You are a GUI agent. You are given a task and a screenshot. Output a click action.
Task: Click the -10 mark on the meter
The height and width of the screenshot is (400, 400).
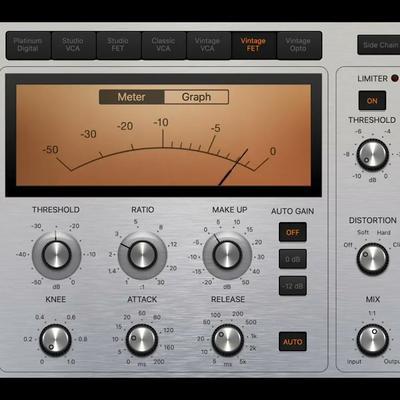click(x=161, y=123)
